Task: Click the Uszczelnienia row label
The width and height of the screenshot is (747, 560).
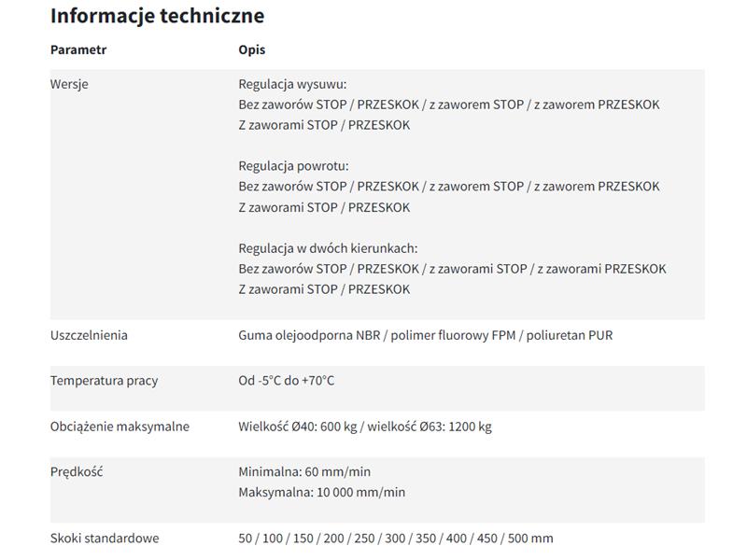Action: tap(89, 335)
